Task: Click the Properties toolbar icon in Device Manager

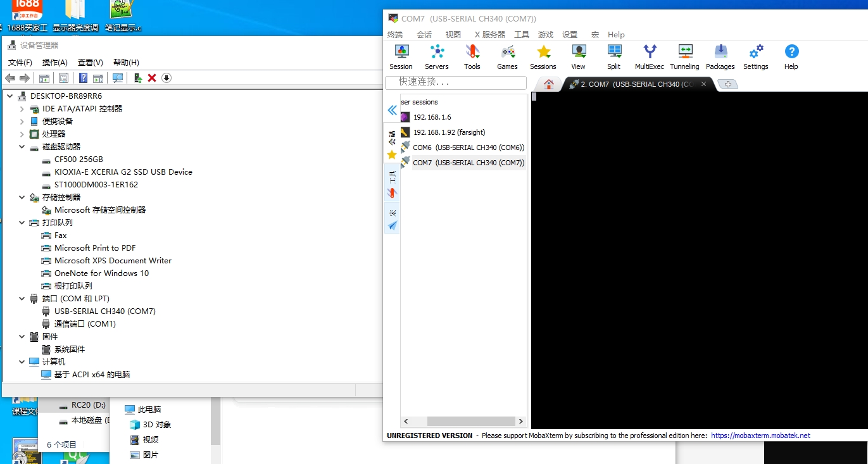Action: point(63,78)
